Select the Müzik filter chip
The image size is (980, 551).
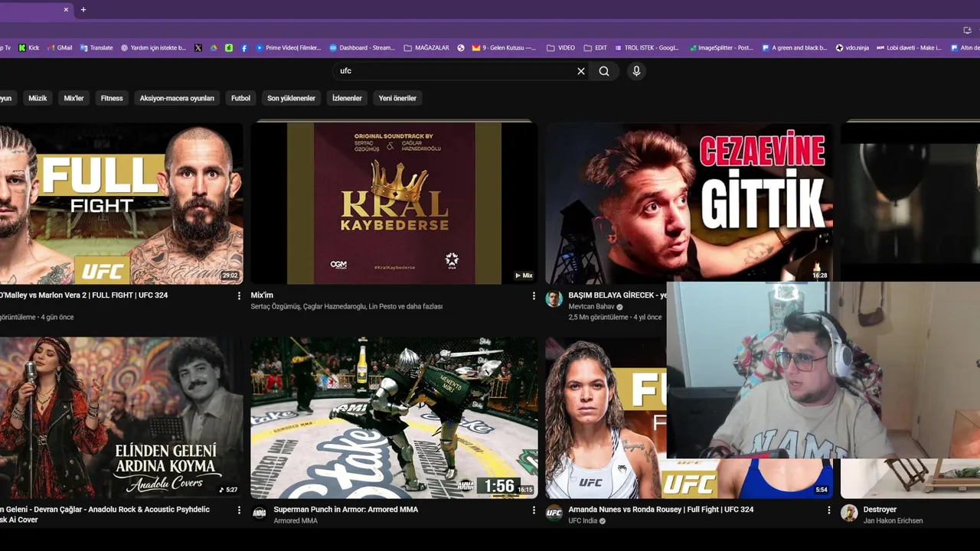pyautogui.click(x=38, y=98)
